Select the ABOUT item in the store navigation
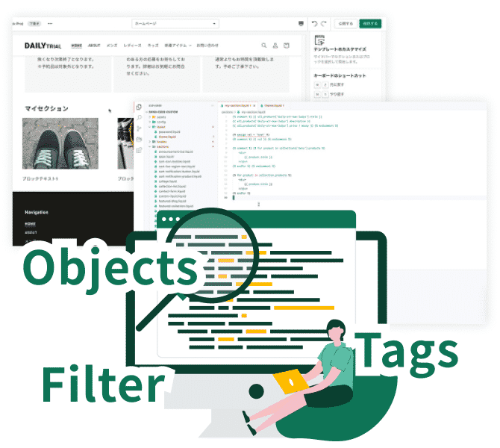The image size is (500, 448). pos(94,46)
